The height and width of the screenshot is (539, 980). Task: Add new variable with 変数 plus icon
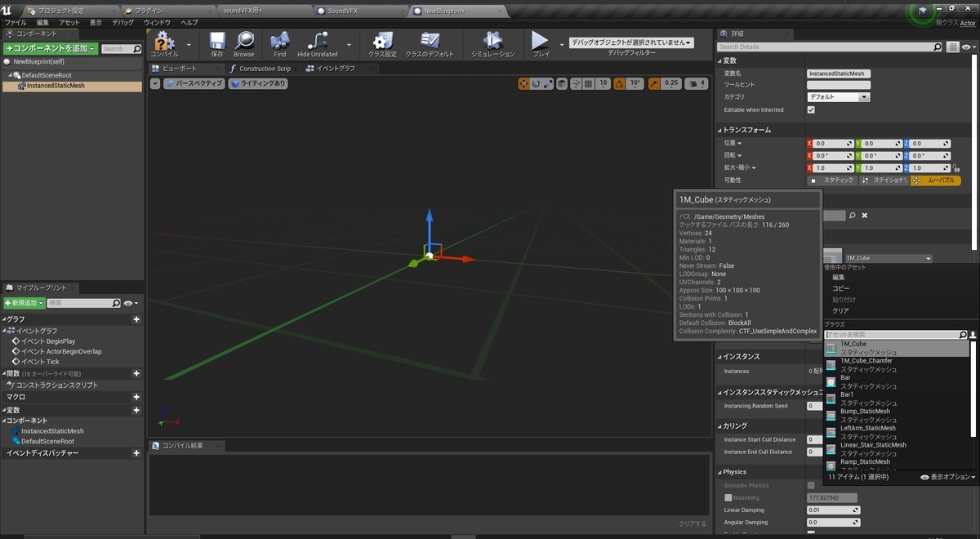tap(136, 410)
